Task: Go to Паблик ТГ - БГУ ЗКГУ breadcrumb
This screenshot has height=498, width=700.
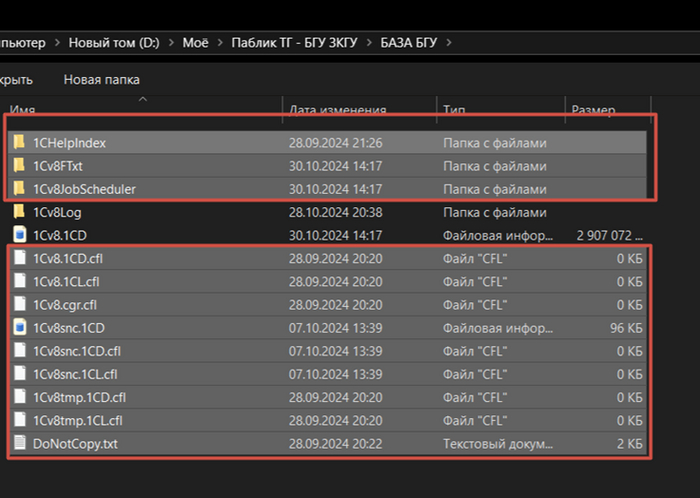Action: (x=295, y=43)
